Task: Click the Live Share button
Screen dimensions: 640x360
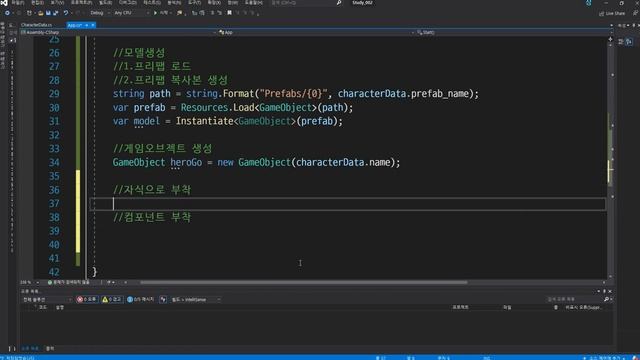Action: pyautogui.click(x=612, y=13)
